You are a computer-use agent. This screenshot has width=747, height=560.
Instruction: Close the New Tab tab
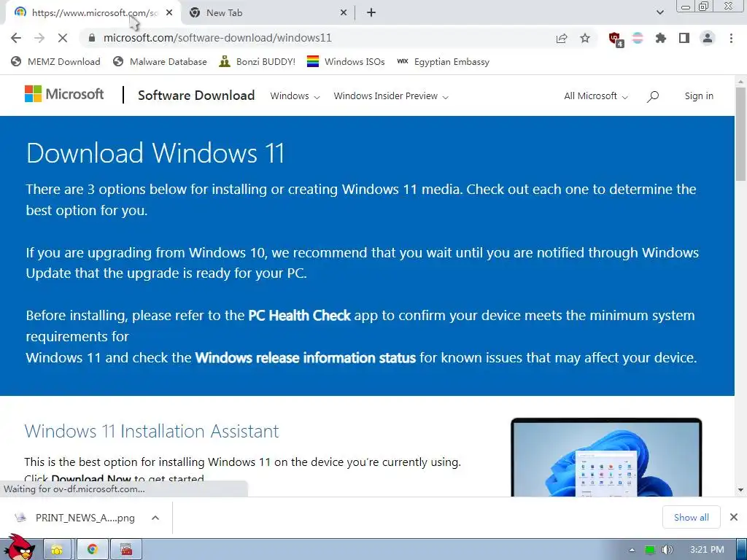click(x=344, y=13)
